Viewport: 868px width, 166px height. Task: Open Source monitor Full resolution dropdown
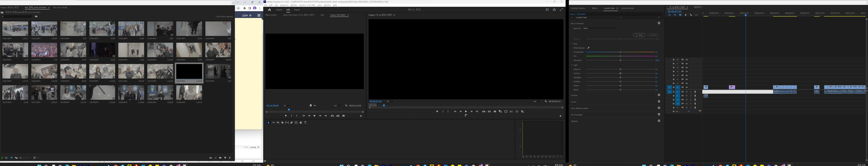click(338, 106)
